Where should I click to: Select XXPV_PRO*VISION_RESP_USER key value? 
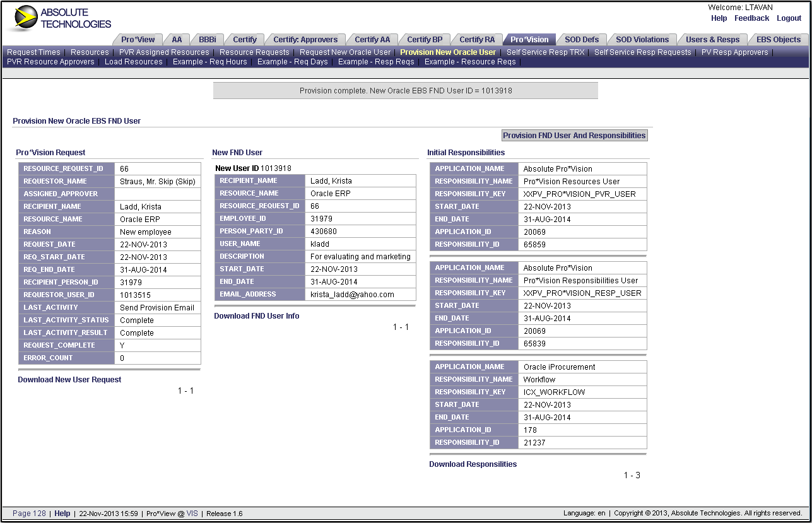point(582,293)
